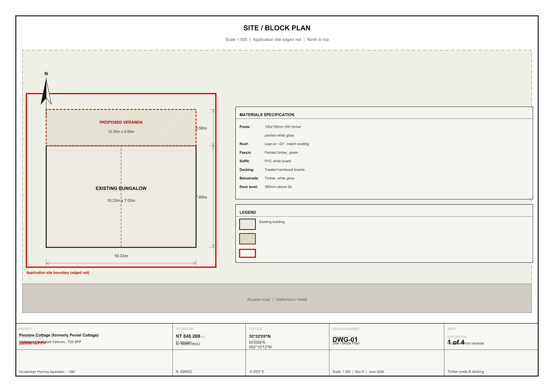Click the 'Scale 1:500 | Application site edged red' subtitle
This screenshot has width=554, height=392.
(x=263, y=40)
